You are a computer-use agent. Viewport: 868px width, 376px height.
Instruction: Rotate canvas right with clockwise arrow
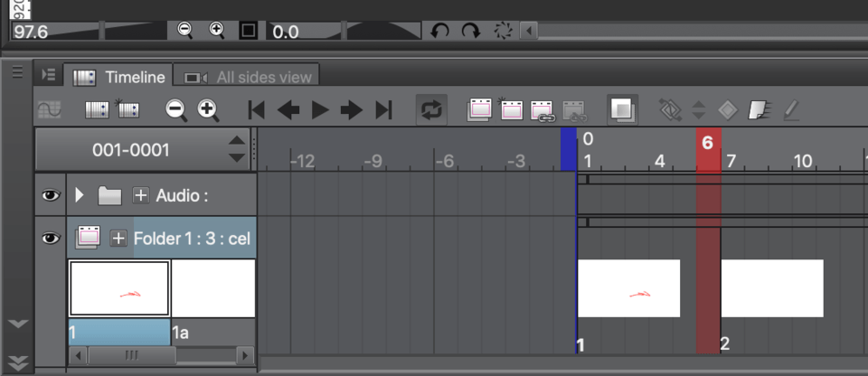click(x=471, y=31)
